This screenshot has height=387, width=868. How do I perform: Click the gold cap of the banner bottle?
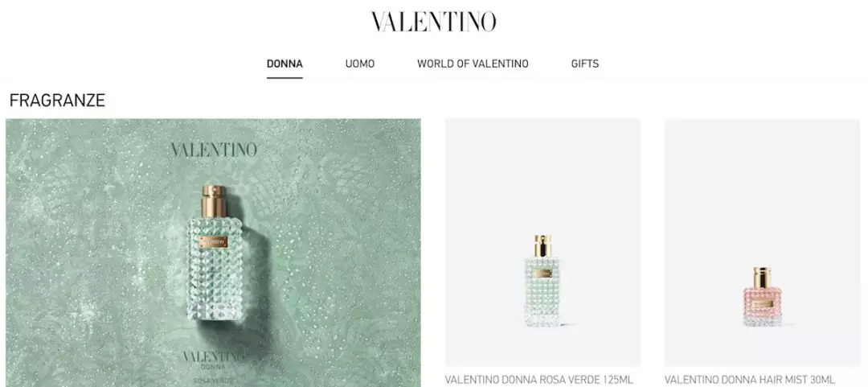215,201
